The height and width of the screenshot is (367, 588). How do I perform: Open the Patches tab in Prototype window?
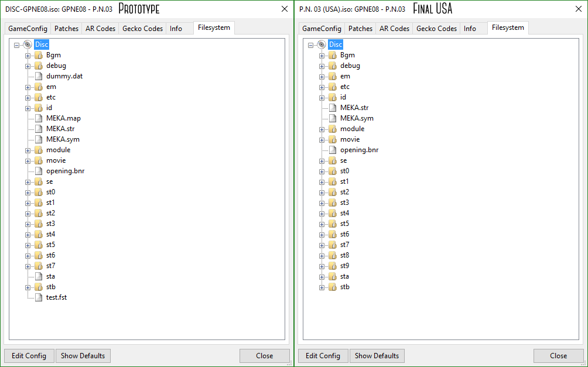point(66,29)
